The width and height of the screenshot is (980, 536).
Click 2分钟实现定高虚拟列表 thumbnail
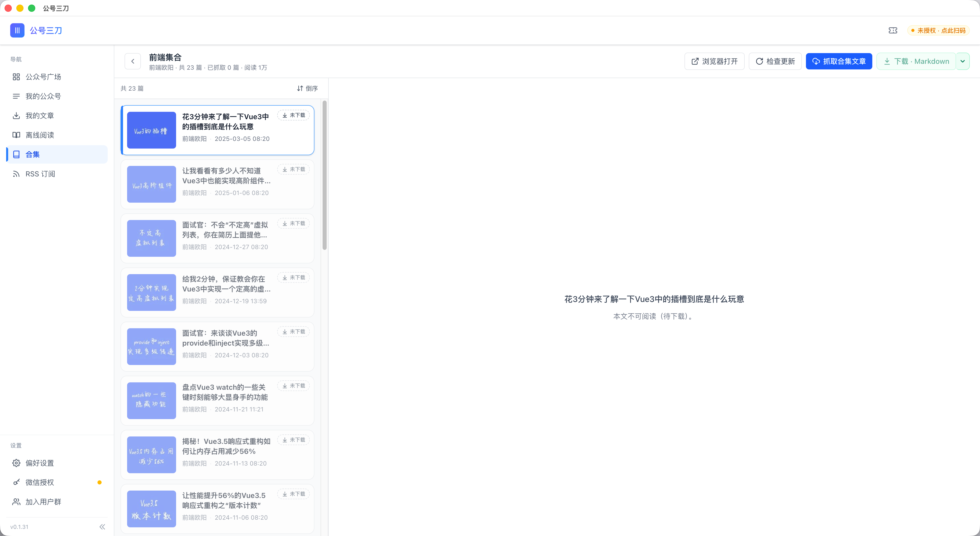(151, 292)
